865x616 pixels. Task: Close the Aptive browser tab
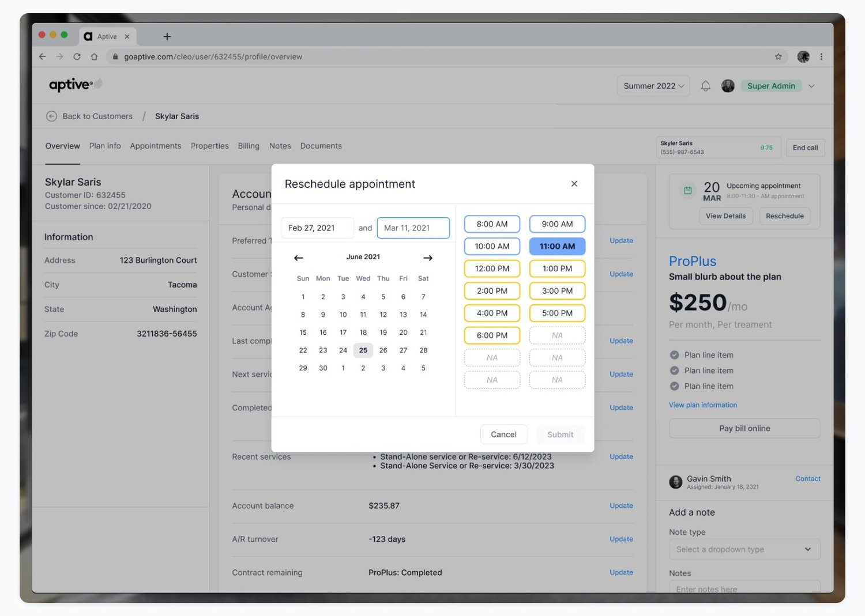pos(127,36)
